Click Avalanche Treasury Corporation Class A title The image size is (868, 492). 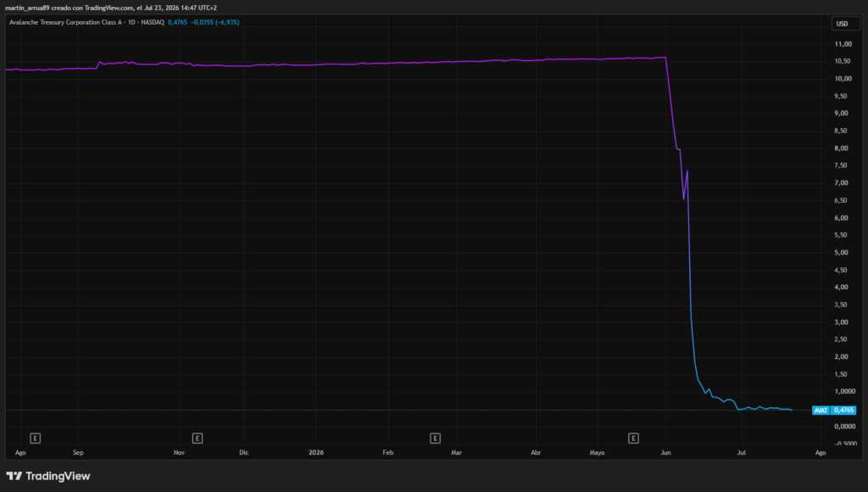65,22
